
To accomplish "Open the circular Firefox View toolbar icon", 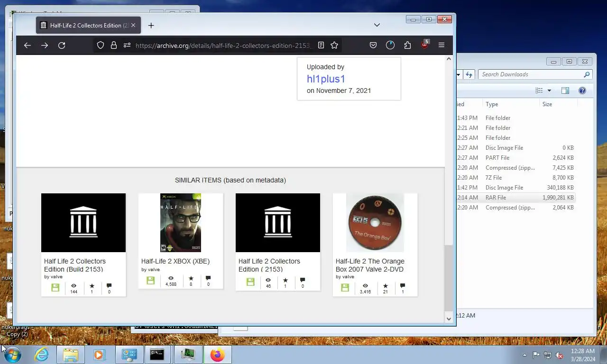I will click(x=390, y=45).
